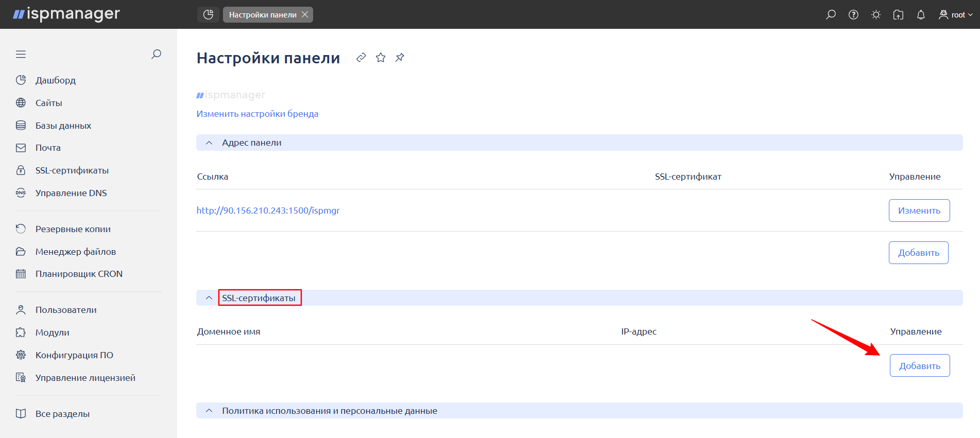Click the top bar search icon
This screenshot has height=438, width=980.
tap(831, 14)
